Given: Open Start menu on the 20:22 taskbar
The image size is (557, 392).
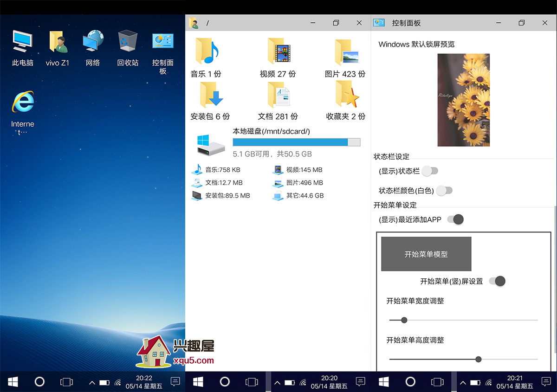Looking at the screenshot, I should click(x=13, y=382).
